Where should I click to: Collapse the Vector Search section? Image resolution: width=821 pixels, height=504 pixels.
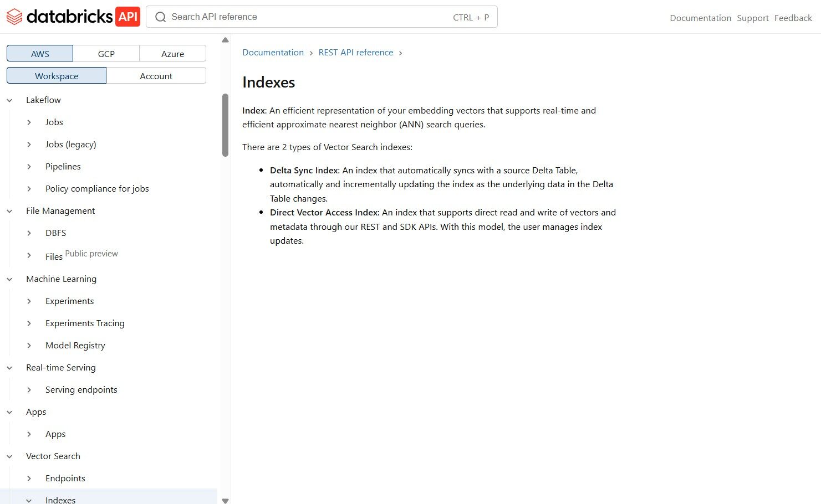(x=9, y=456)
